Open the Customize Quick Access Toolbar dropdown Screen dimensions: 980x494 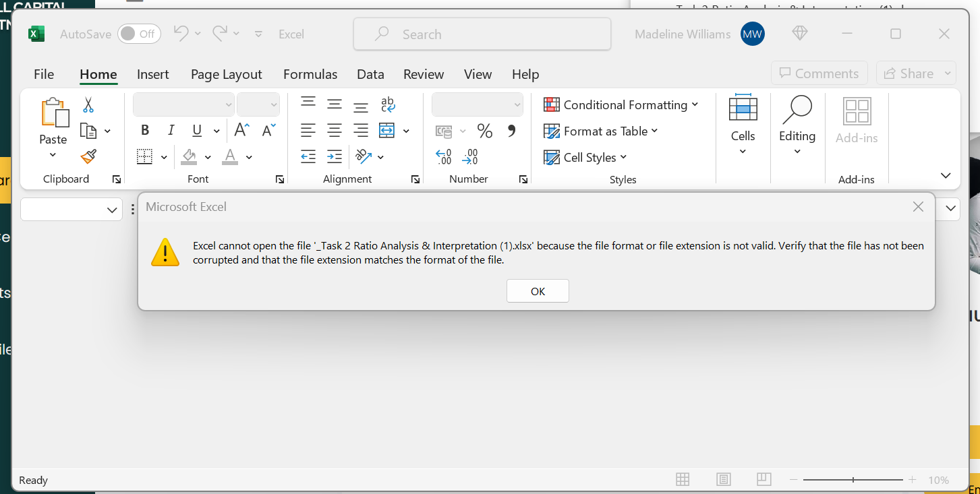coord(258,34)
